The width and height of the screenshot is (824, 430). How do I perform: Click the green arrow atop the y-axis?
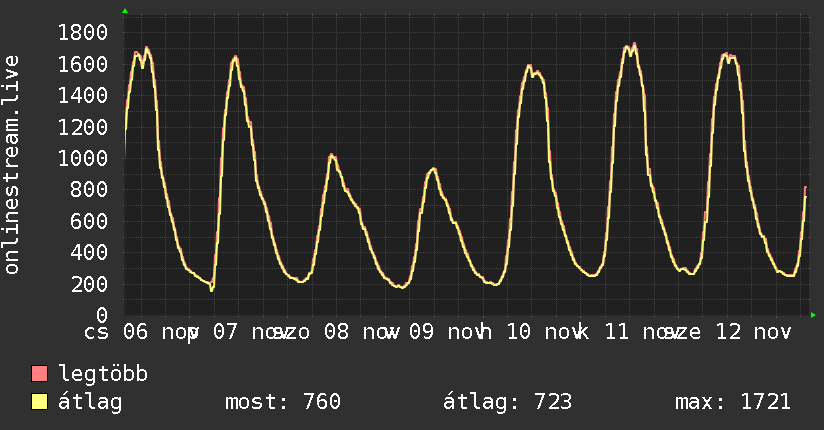coord(125,11)
